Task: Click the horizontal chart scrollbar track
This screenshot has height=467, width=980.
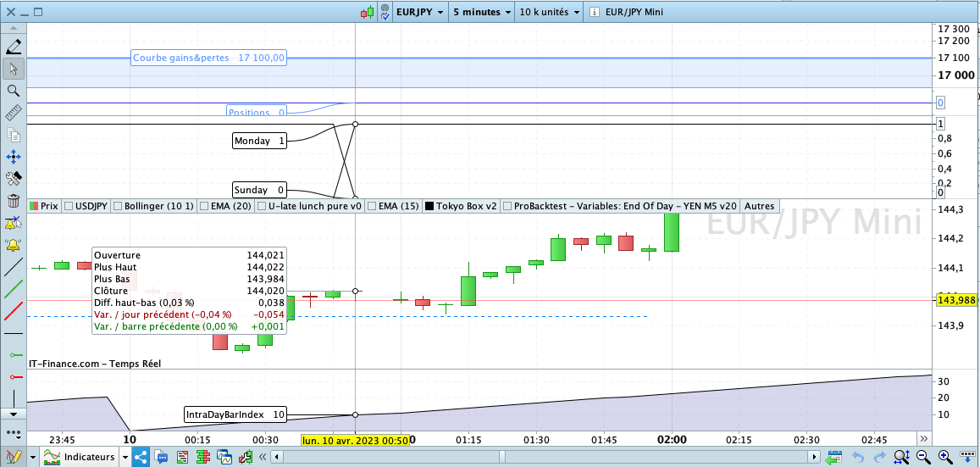Action: (x=545, y=457)
